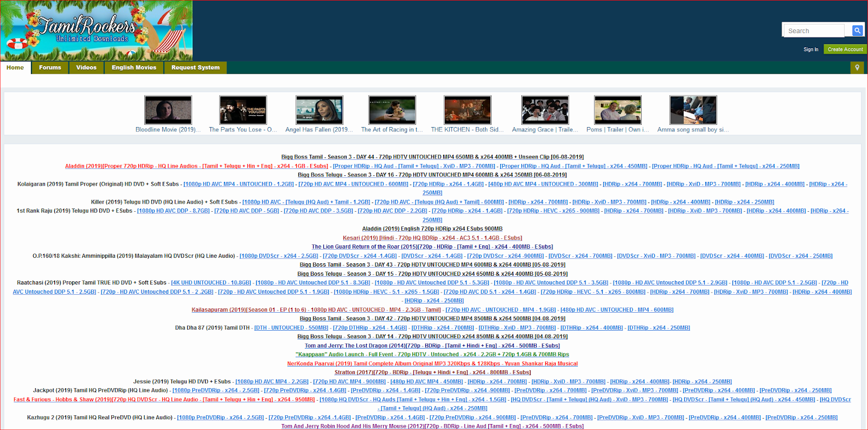Open Kakshi Amminippilla 1080p DVDScr 2.5GB link
Image resolution: width=868 pixels, height=430 pixels.
pos(279,256)
